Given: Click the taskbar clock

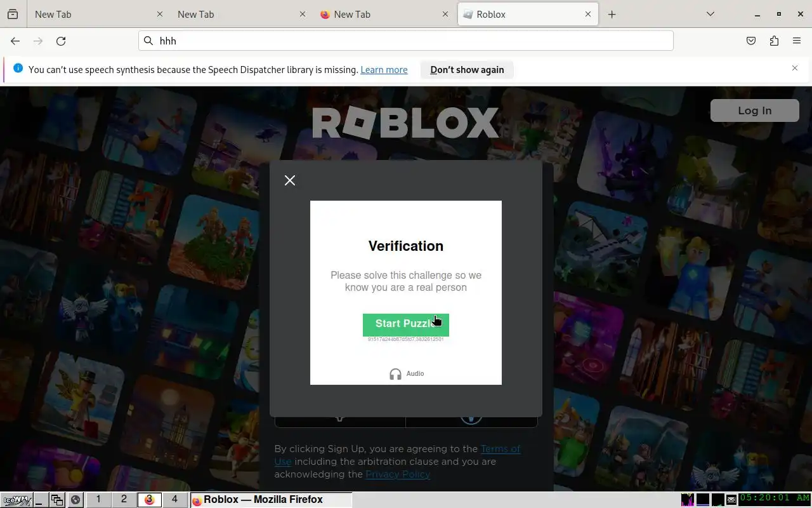Looking at the screenshot, I should (775, 498).
